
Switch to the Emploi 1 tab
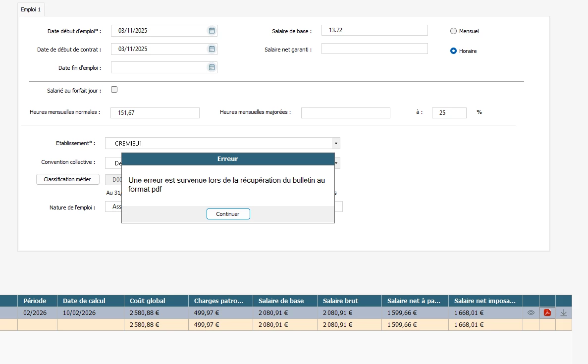point(31,9)
